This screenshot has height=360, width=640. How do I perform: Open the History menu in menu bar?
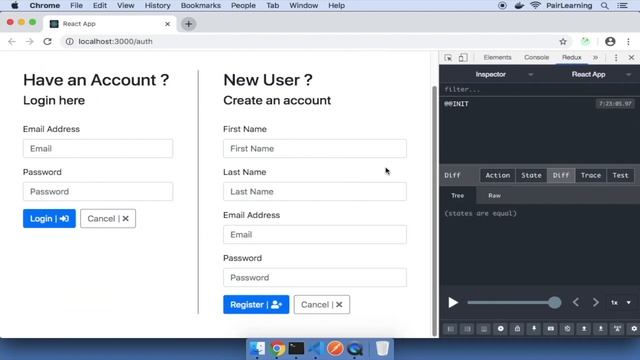(158, 6)
